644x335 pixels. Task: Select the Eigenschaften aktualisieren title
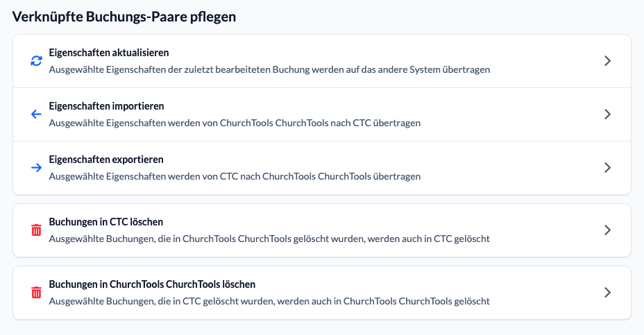[109, 53]
